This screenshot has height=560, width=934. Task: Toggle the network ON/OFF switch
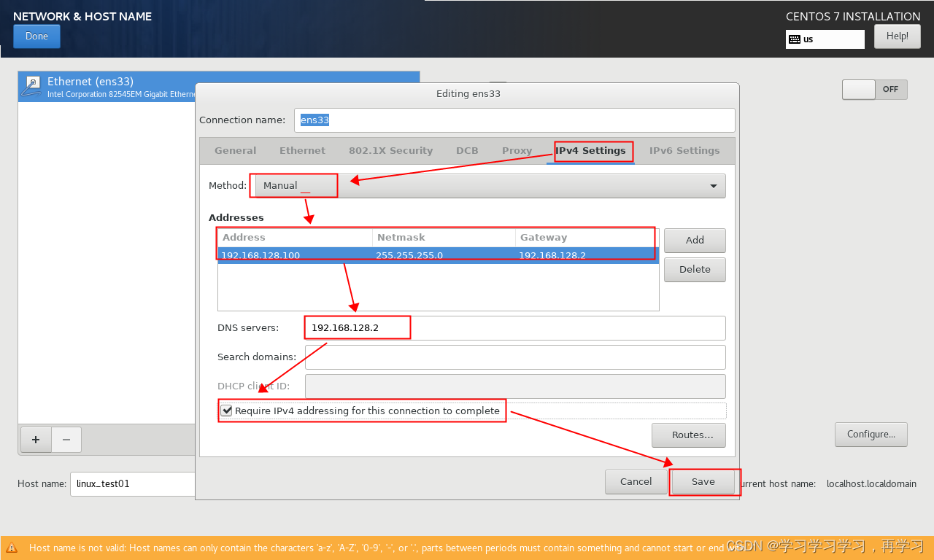pyautogui.click(x=874, y=89)
